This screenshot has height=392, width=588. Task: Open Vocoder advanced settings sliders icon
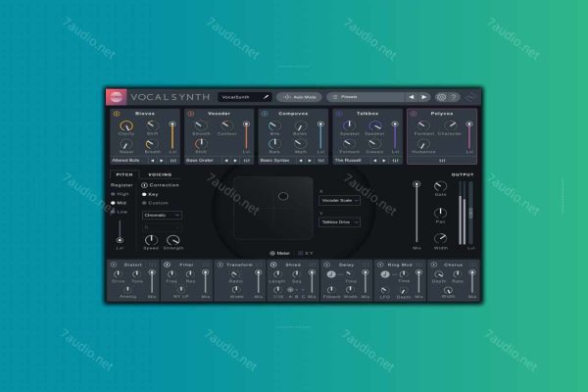click(x=247, y=161)
